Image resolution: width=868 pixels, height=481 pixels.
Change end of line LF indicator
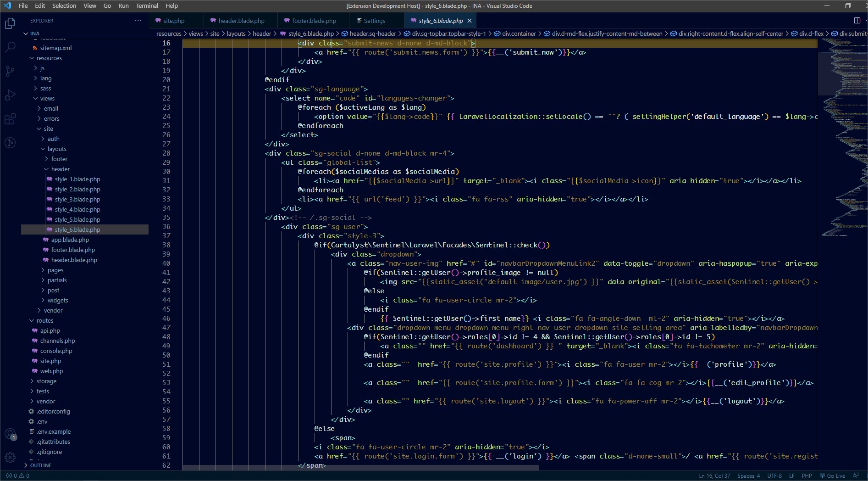point(791,475)
